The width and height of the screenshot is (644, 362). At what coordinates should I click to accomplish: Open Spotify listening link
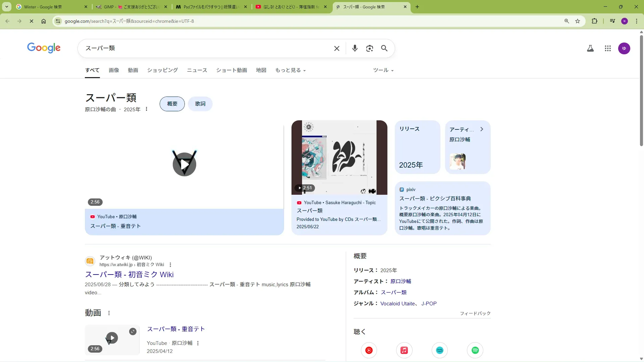475,350
